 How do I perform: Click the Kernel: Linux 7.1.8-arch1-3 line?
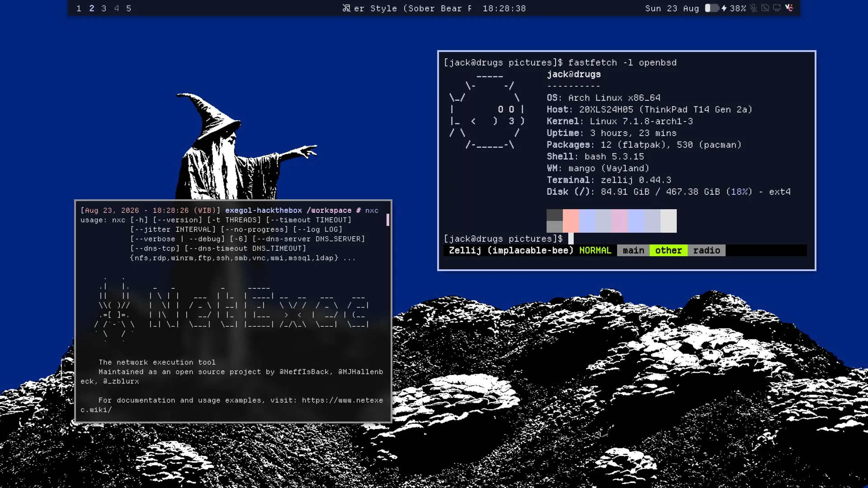pyautogui.click(x=620, y=121)
